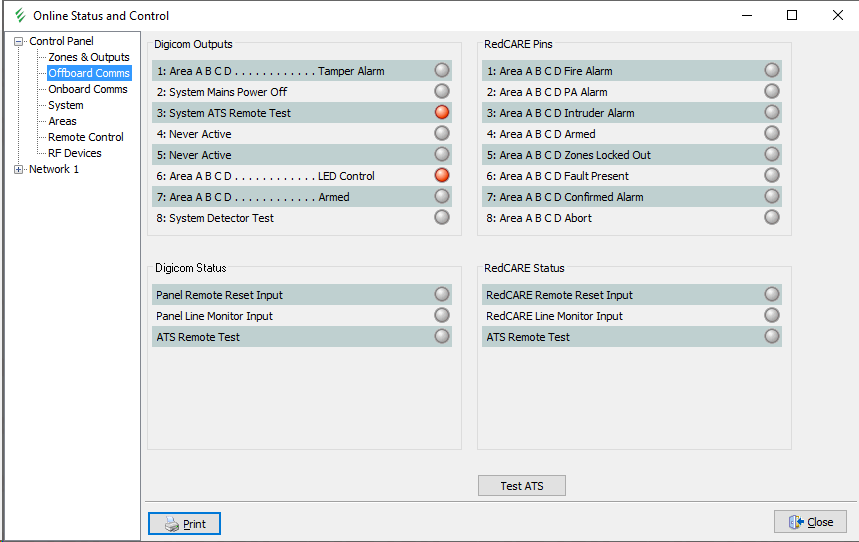Expand the Network 1 tree node

18,169
